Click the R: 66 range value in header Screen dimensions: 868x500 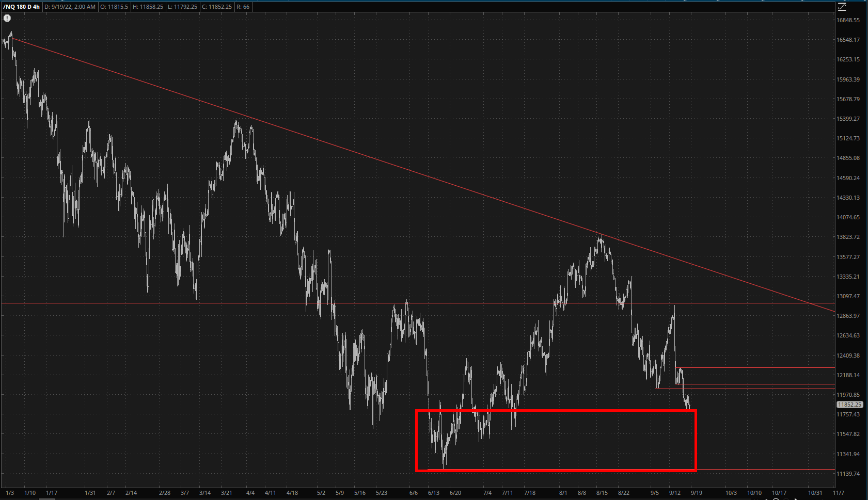243,7
